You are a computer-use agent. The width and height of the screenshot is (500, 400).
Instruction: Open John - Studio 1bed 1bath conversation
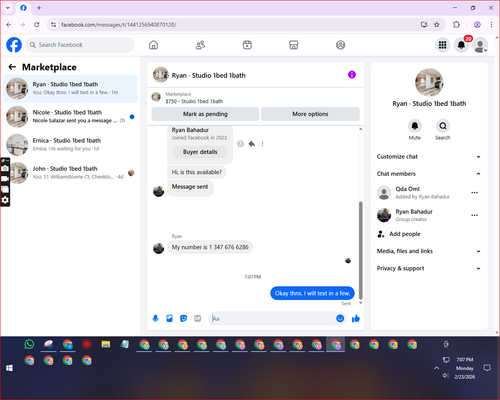click(70, 173)
